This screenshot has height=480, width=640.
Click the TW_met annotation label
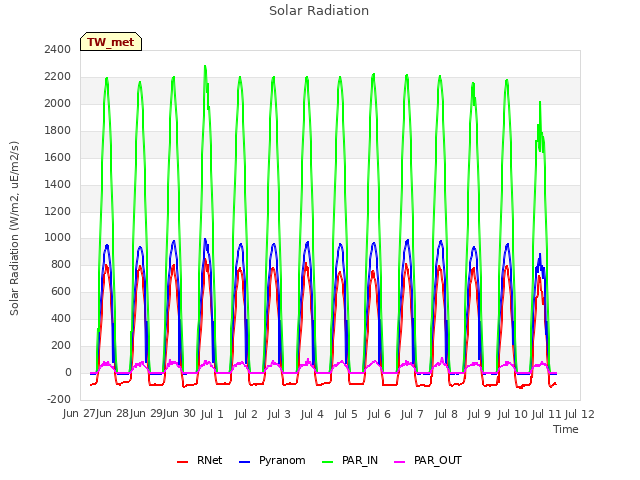tap(111, 42)
